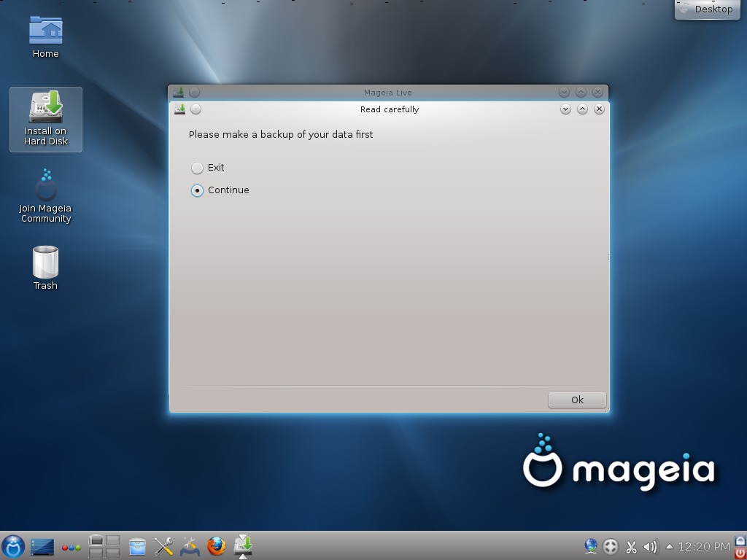The height and width of the screenshot is (560, 747).
Task: Open the Klipper clipboard scissors icon
Action: 631,547
